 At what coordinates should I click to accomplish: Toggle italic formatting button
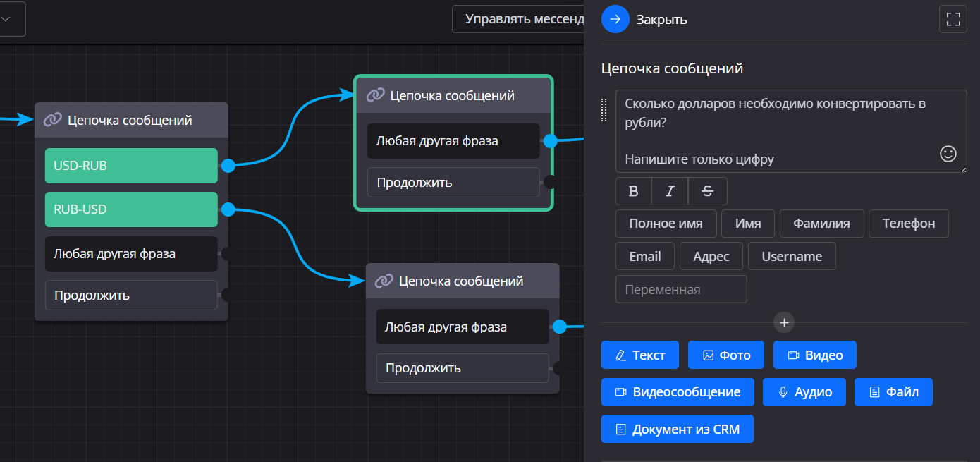pos(670,191)
